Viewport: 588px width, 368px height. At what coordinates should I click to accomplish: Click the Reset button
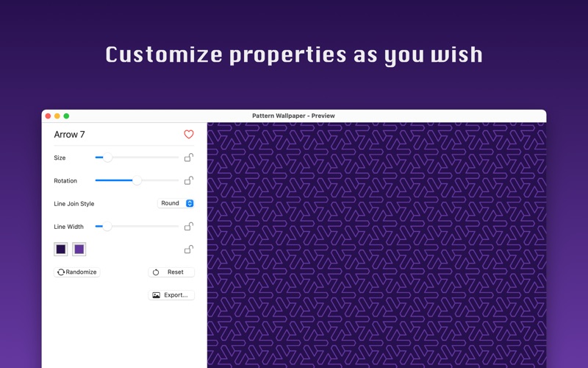(171, 272)
